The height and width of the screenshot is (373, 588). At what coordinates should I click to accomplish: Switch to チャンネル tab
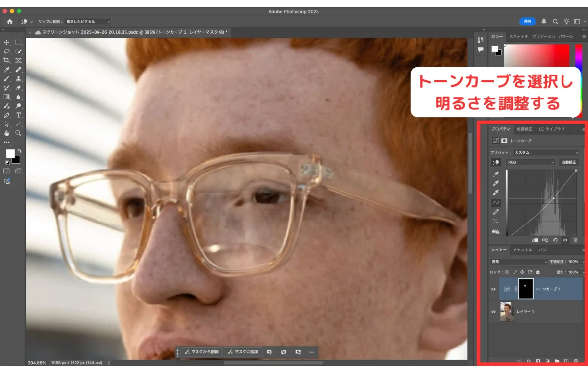tap(522, 250)
